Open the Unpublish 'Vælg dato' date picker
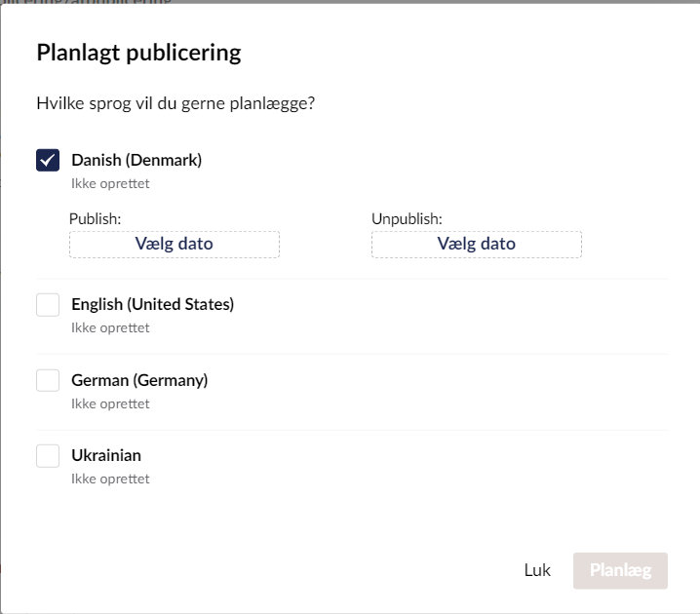Viewport: 700px width, 614px height. tap(476, 244)
